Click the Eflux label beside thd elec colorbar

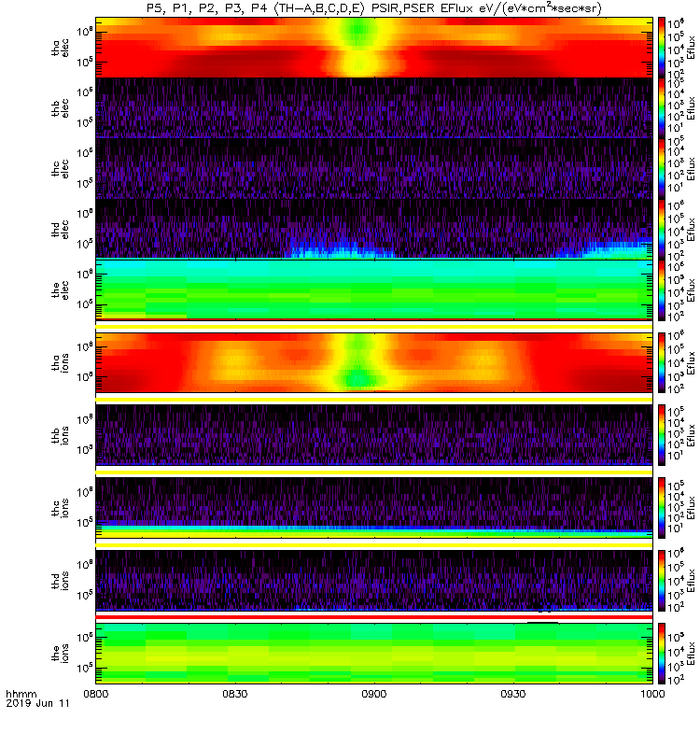pyautogui.click(x=691, y=229)
